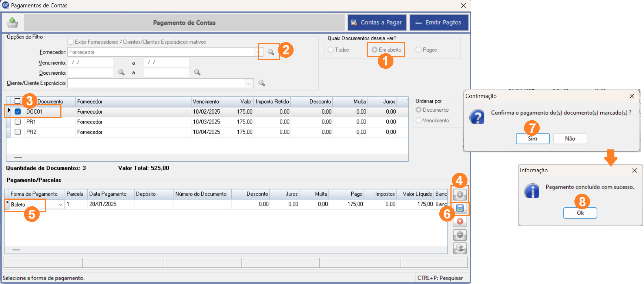
Task: Click the first Documento input field
Action: tap(91, 73)
